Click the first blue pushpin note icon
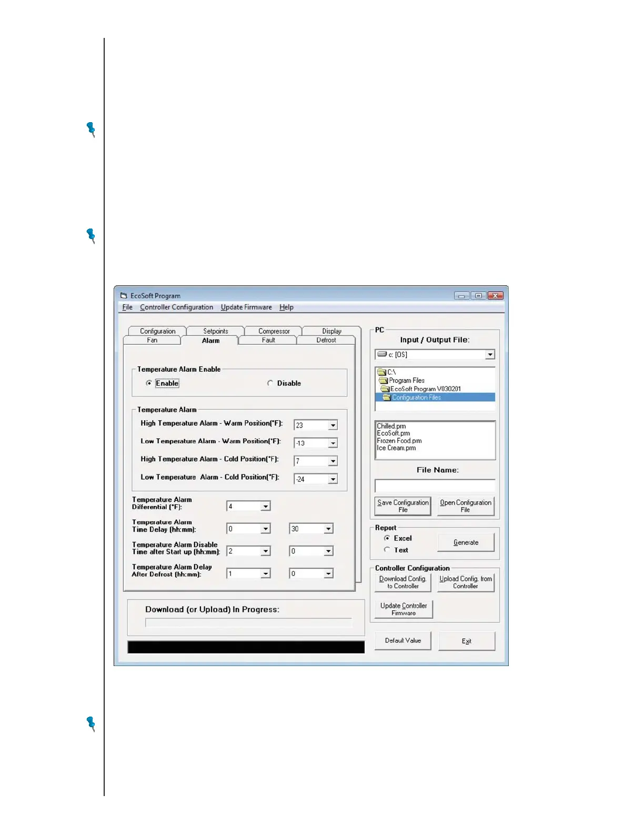 pyautogui.click(x=91, y=130)
